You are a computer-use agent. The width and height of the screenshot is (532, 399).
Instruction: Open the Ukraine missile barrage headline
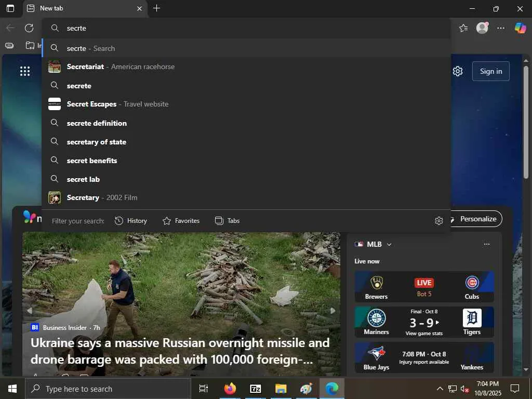[180, 351]
